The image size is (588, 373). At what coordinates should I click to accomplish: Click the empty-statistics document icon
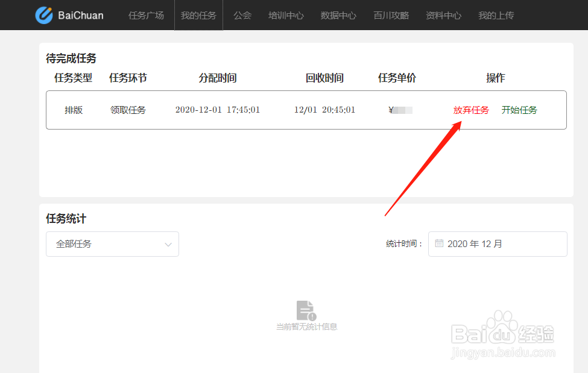[306, 310]
